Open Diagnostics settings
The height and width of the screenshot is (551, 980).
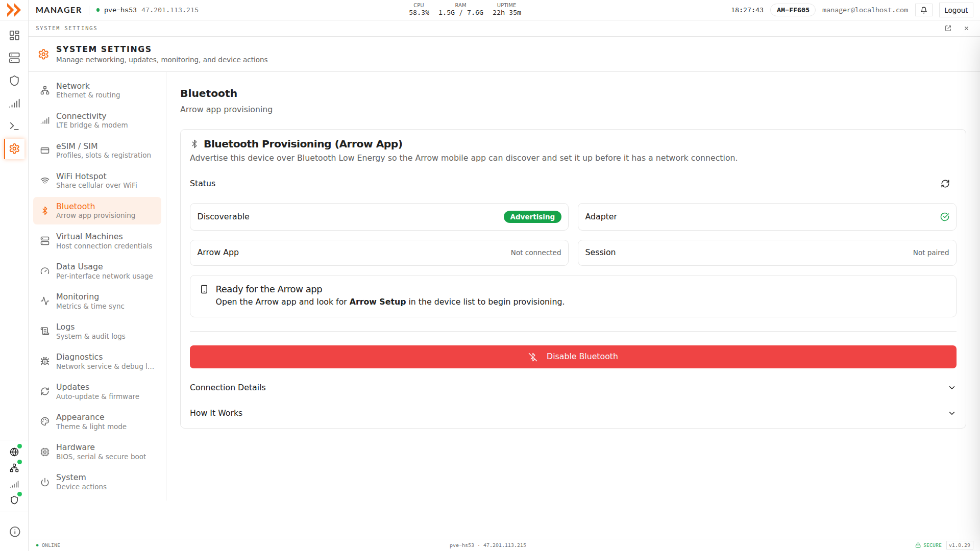pyautogui.click(x=97, y=361)
